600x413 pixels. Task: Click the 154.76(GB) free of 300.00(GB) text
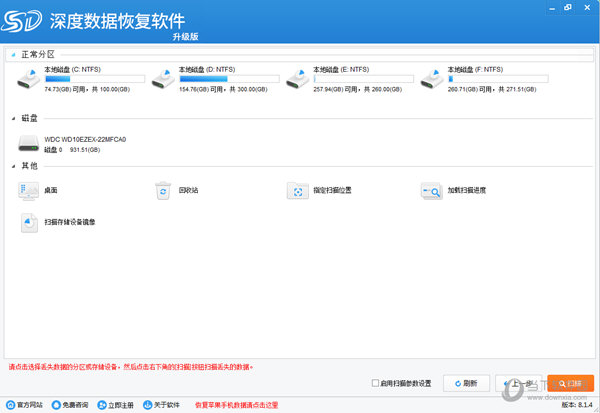pos(223,89)
